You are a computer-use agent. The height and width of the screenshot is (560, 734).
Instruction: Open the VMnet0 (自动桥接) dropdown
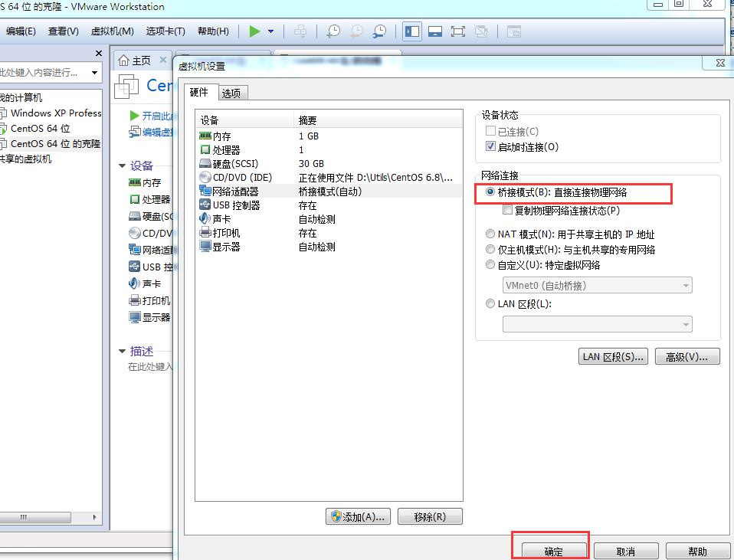(598, 285)
